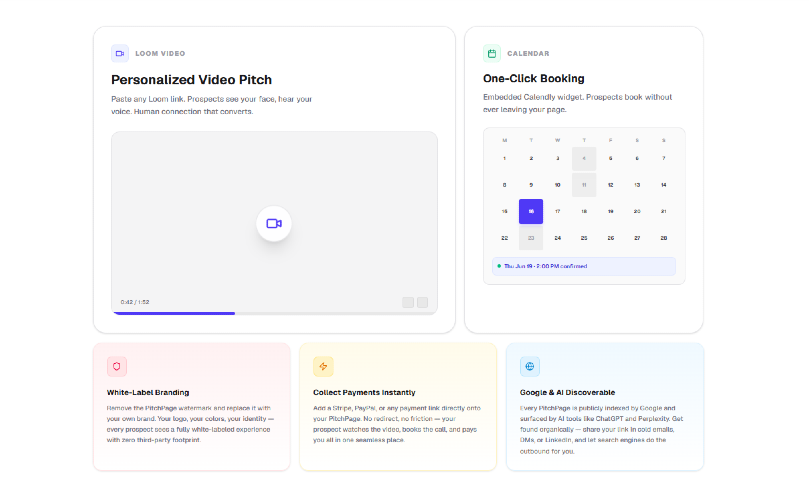
Task: Click the lightning bolt icon in payments card
Action: click(x=323, y=366)
